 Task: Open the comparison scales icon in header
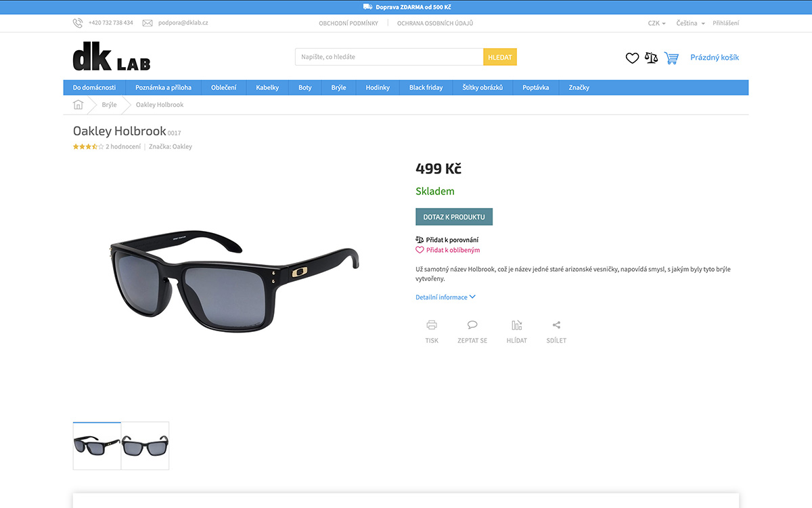click(652, 58)
